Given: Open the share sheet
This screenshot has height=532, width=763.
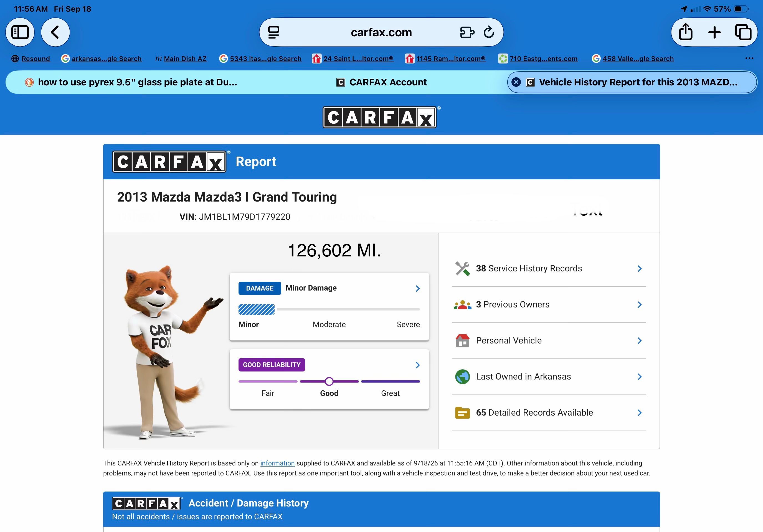Looking at the screenshot, I should (x=686, y=32).
